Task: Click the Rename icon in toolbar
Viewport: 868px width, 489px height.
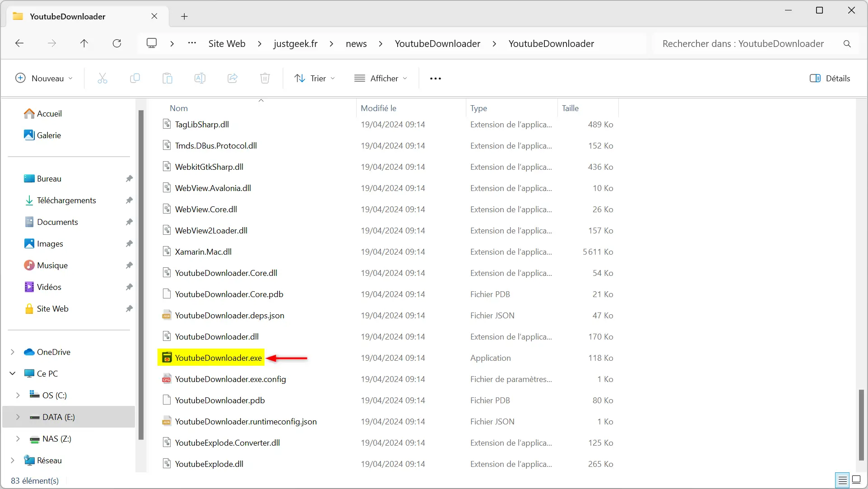Action: click(x=200, y=78)
